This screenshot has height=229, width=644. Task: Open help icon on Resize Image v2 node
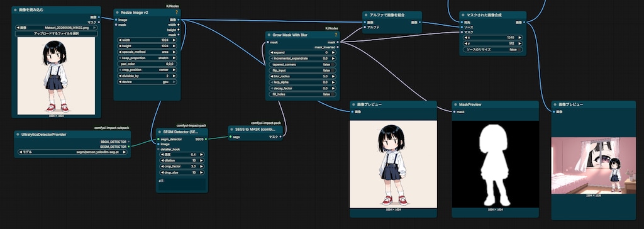coord(177,13)
